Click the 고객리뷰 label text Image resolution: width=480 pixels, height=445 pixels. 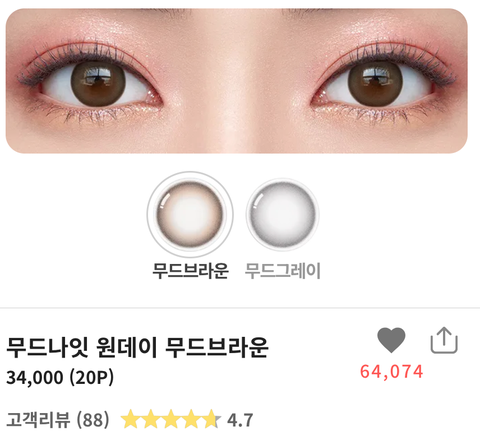pos(38,420)
